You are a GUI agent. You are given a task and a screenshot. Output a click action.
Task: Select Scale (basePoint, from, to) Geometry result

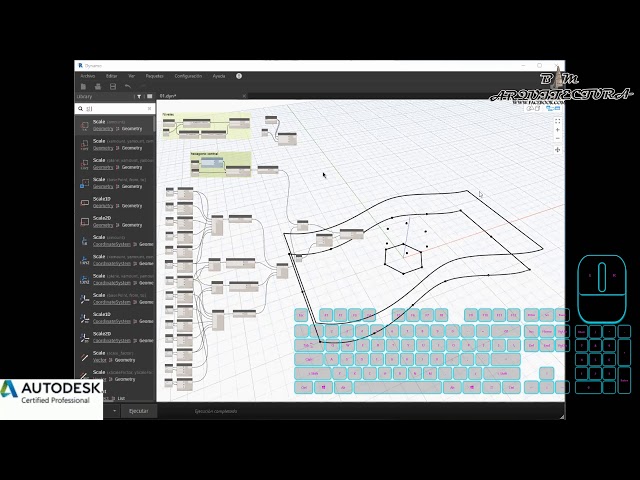pyautogui.click(x=115, y=183)
